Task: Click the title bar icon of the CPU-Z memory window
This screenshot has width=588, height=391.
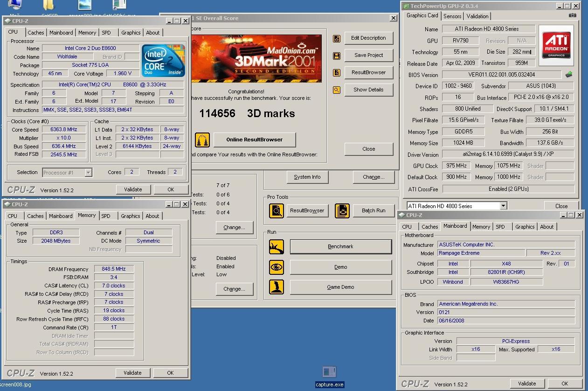Action: coord(8,204)
